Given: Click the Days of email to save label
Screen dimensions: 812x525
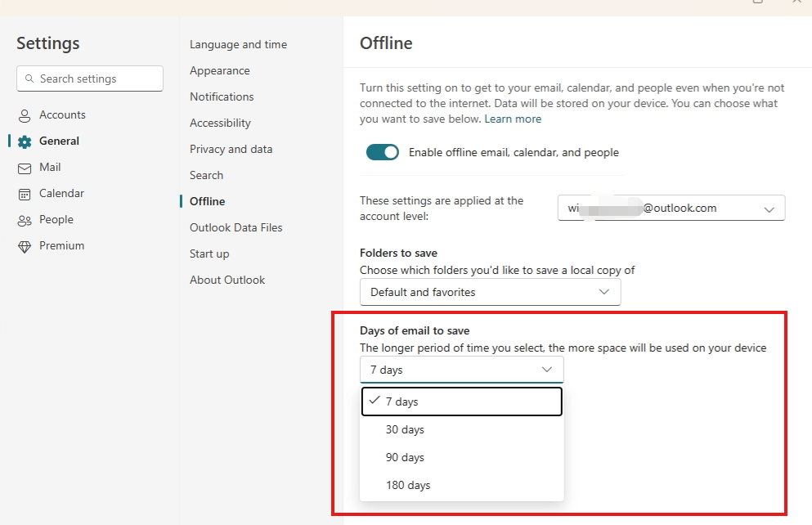Looking at the screenshot, I should pos(415,331).
